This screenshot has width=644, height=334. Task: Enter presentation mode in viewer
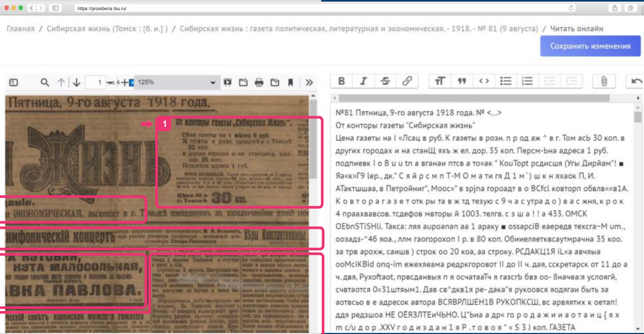[228, 82]
